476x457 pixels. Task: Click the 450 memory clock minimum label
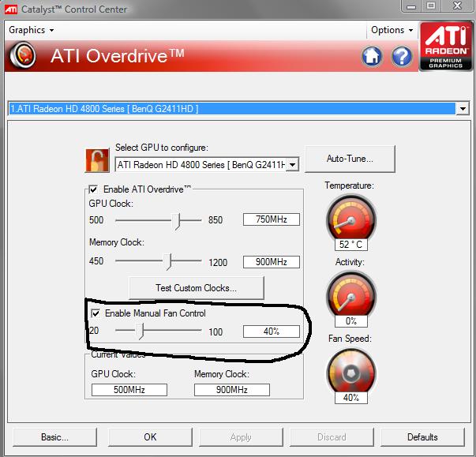96,261
